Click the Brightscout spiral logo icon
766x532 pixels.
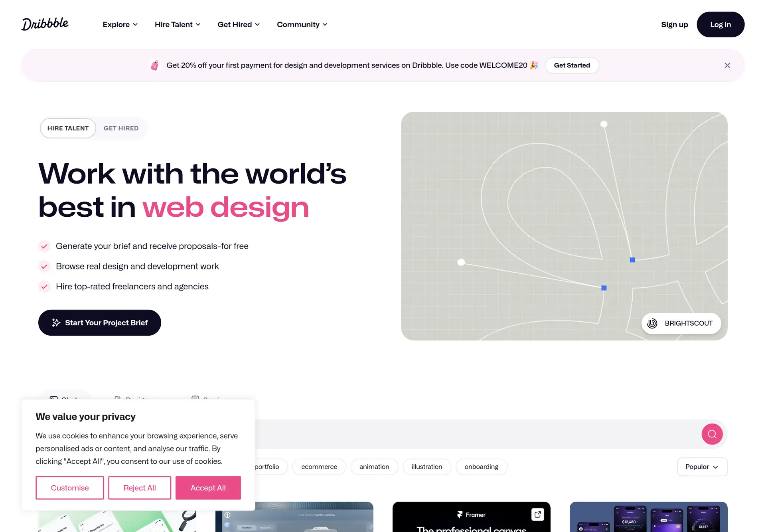pyautogui.click(x=652, y=323)
